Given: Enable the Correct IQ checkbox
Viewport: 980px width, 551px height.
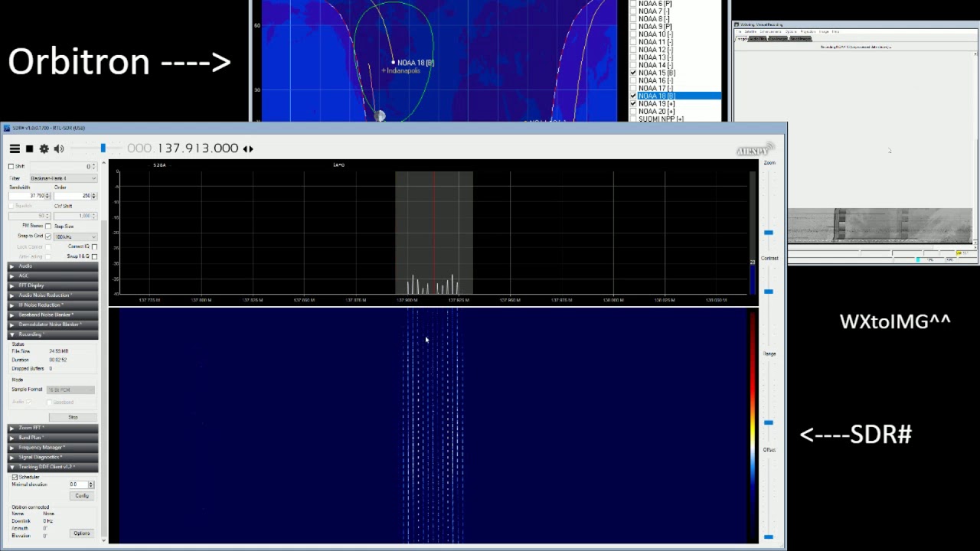Looking at the screenshot, I should (94, 246).
